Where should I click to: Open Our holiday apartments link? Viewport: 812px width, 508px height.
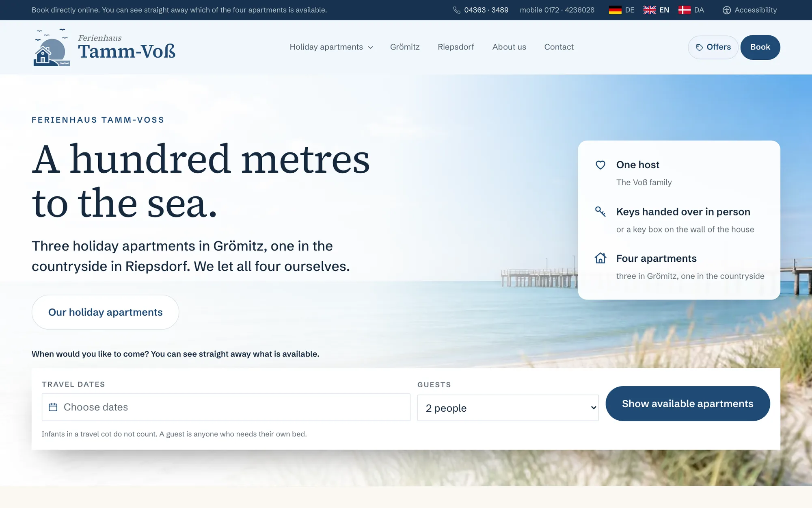click(106, 312)
